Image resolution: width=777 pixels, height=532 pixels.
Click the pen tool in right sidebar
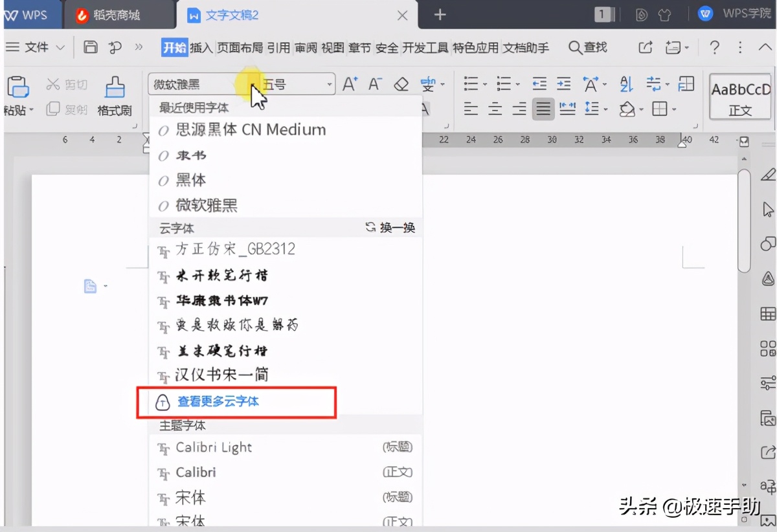(768, 175)
